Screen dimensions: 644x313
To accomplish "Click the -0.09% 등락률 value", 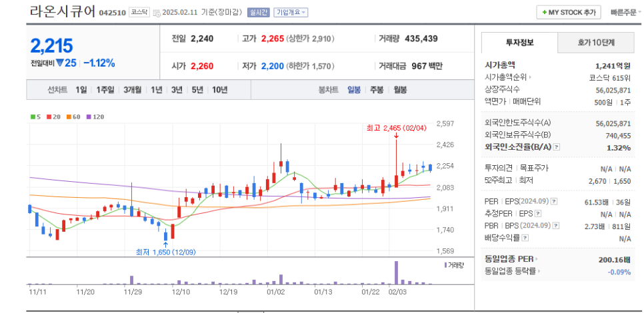I will point(619,272).
